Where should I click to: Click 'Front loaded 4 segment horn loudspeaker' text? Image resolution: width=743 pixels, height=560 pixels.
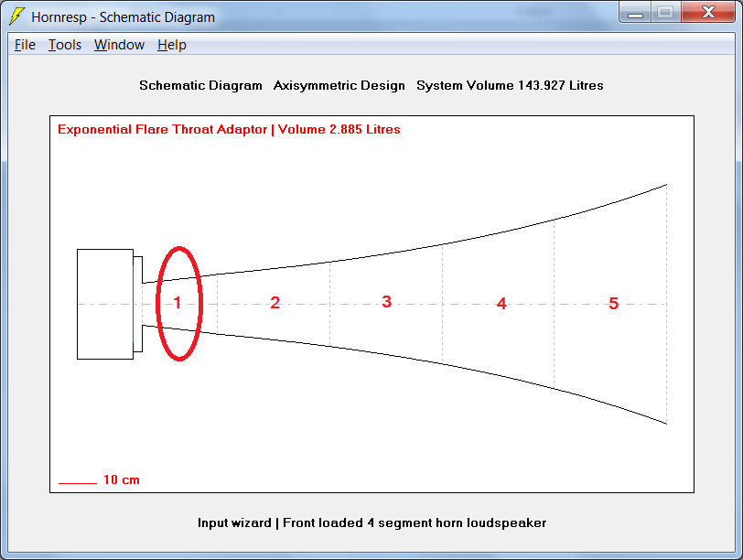point(415,523)
